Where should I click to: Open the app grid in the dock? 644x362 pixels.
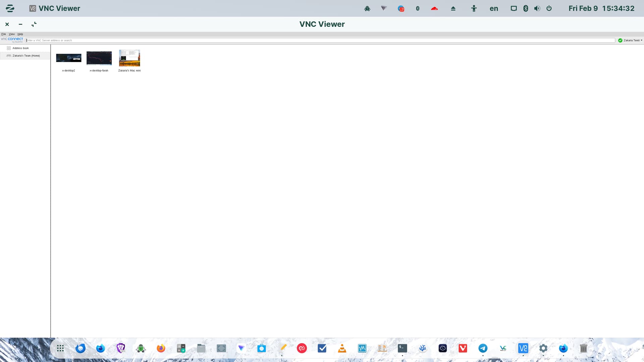60,349
